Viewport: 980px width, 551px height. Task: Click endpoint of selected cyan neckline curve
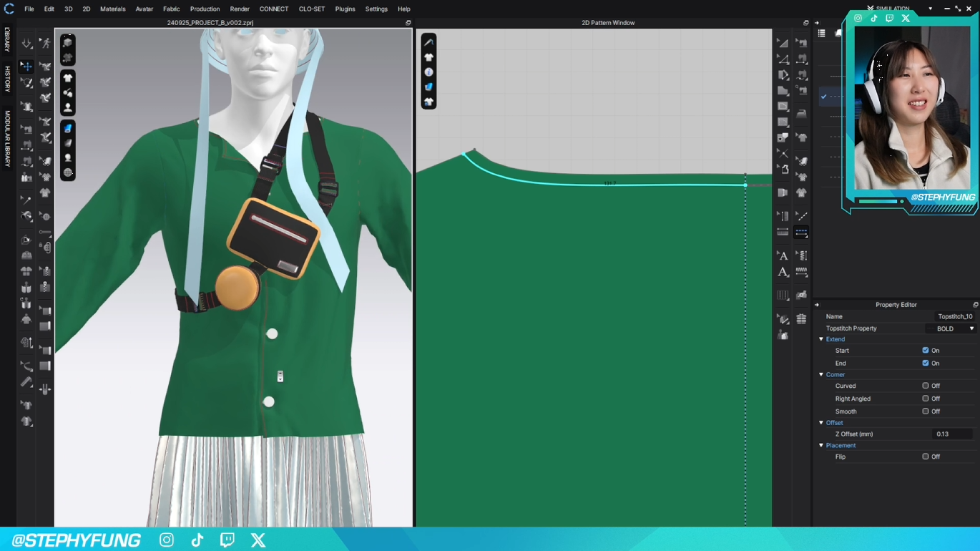[x=745, y=185]
